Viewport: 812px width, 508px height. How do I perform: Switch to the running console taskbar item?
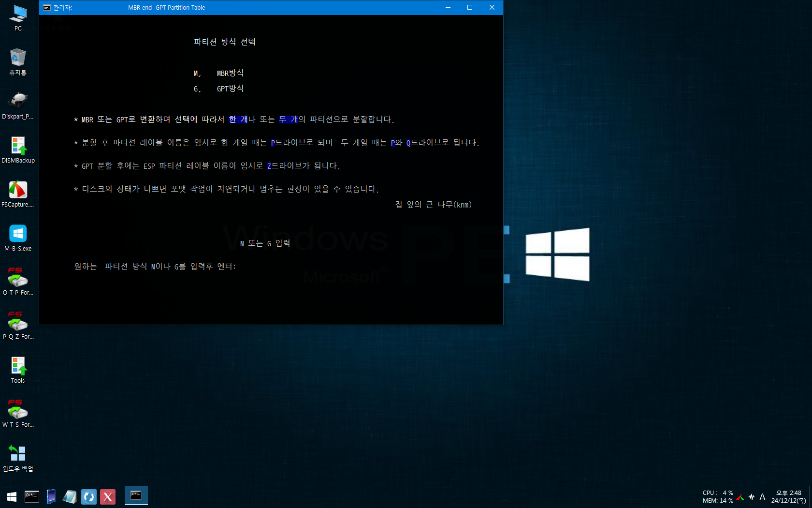pyautogui.click(x=136, y=496)
